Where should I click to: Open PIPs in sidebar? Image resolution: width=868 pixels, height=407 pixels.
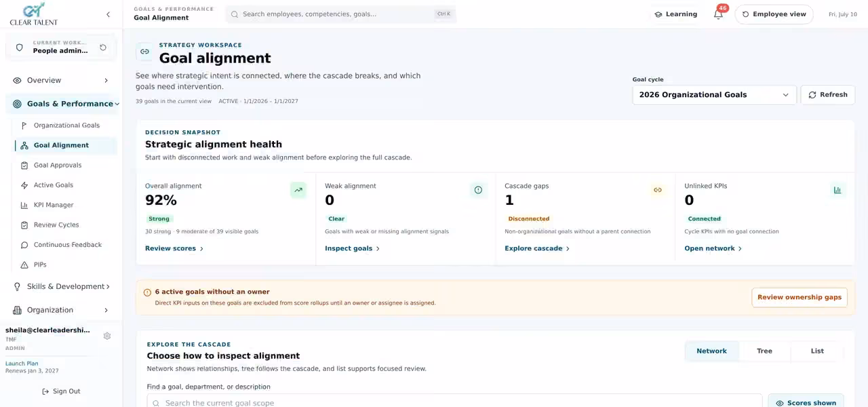66,265
